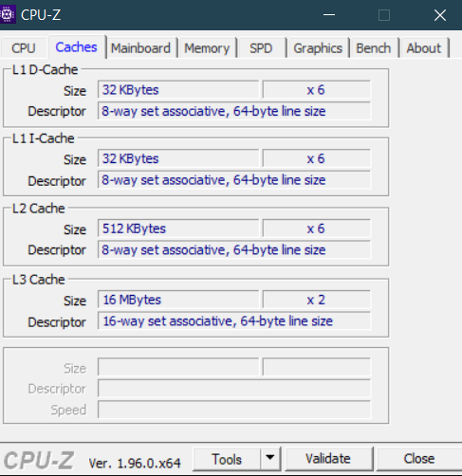462x476 pixels.
Task: Open the SPD tab
Action: [x=261, y=48]
